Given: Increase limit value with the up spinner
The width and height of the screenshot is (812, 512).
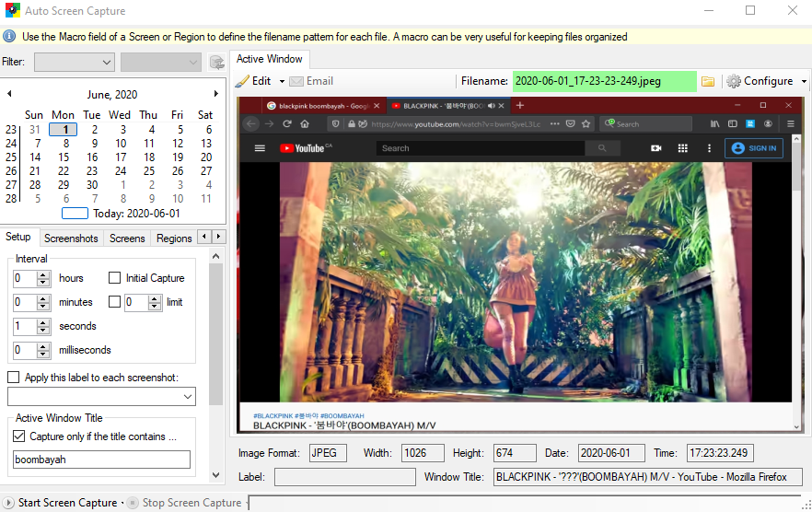Looking at the screenshot, I should [155, 298].
